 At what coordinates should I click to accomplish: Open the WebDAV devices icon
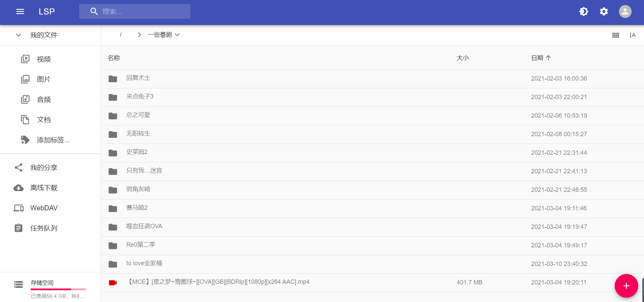pos(19,208)
